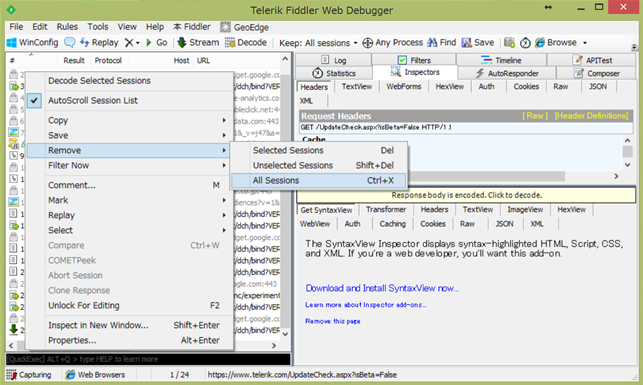The height and width of the screenshot is (385, 643).
Task: Toggle Decode mode in toolbar
Action: pyautogui.click(x=246, y=43)
